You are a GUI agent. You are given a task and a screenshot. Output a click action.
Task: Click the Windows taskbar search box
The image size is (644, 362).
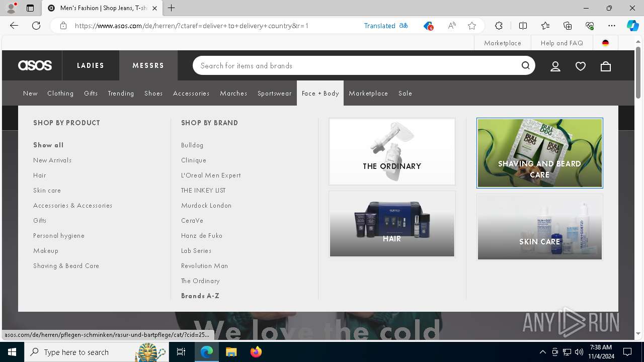pos(96,352)
